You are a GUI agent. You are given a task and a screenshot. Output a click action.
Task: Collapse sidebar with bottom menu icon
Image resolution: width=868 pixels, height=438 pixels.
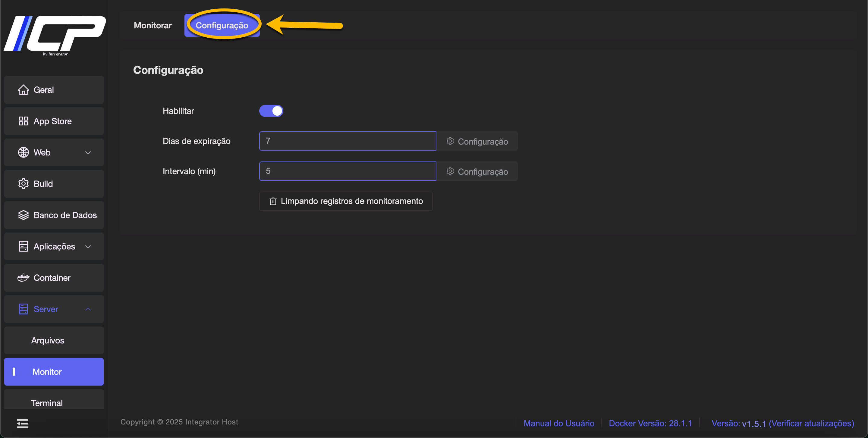[x=23, y=423]
